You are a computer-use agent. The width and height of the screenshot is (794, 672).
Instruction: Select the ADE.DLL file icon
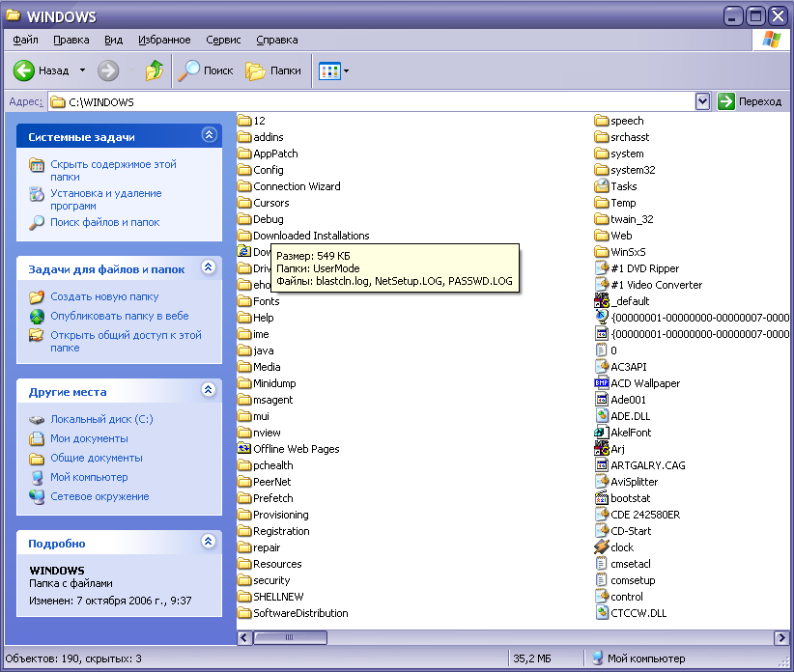coord(602,416)
